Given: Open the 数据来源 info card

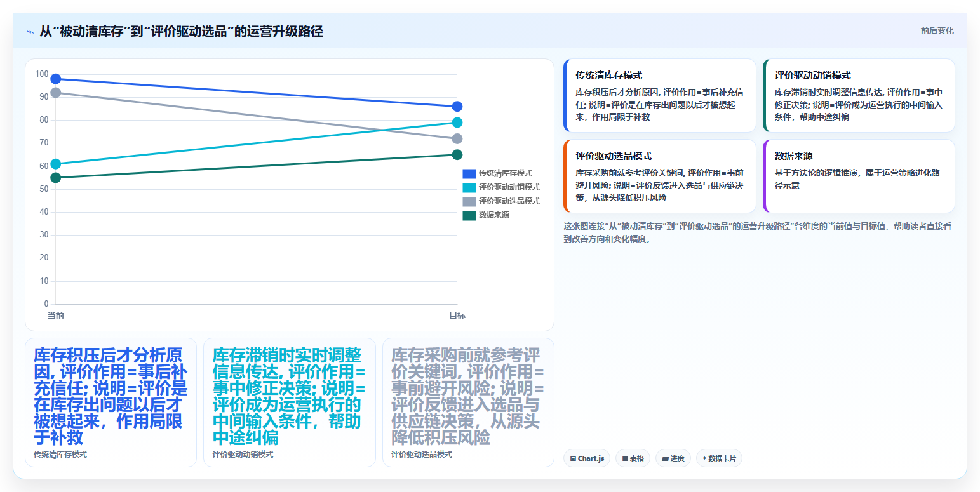Looking at the screenshot, I should pos(859,176).
